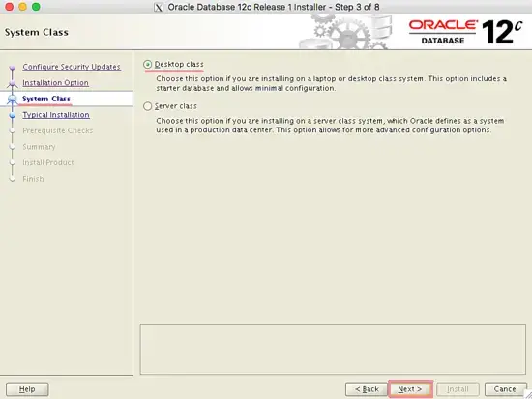Select the Desktop class radio button
Image resolution: width=532 pixels, height=399 pixels.
tap(147, 64)
